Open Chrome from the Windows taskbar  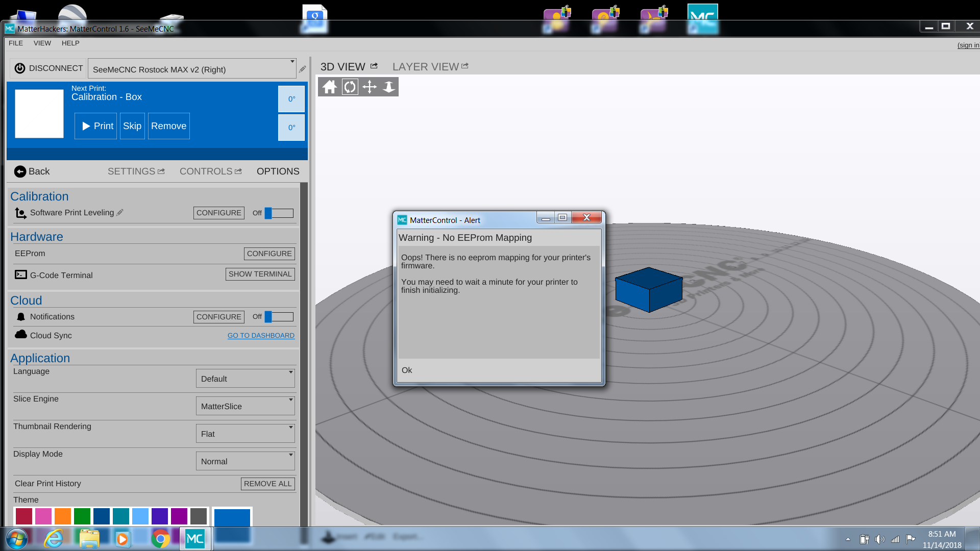point(160,539)
